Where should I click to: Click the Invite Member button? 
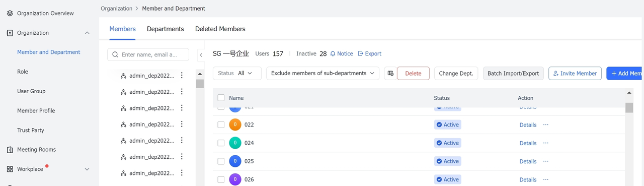[x=575, y=73]
